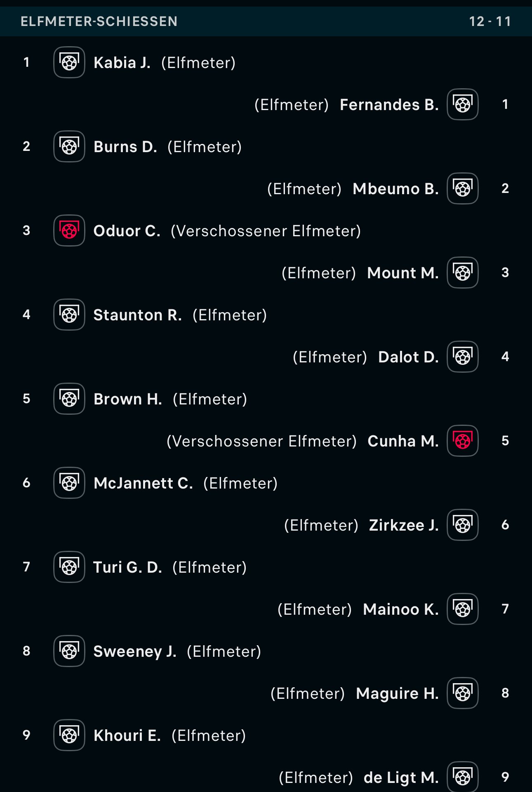This screenshot has width=532, height=792.
Task: Open player Dalot D.
Action: click(x=408, y=357)
